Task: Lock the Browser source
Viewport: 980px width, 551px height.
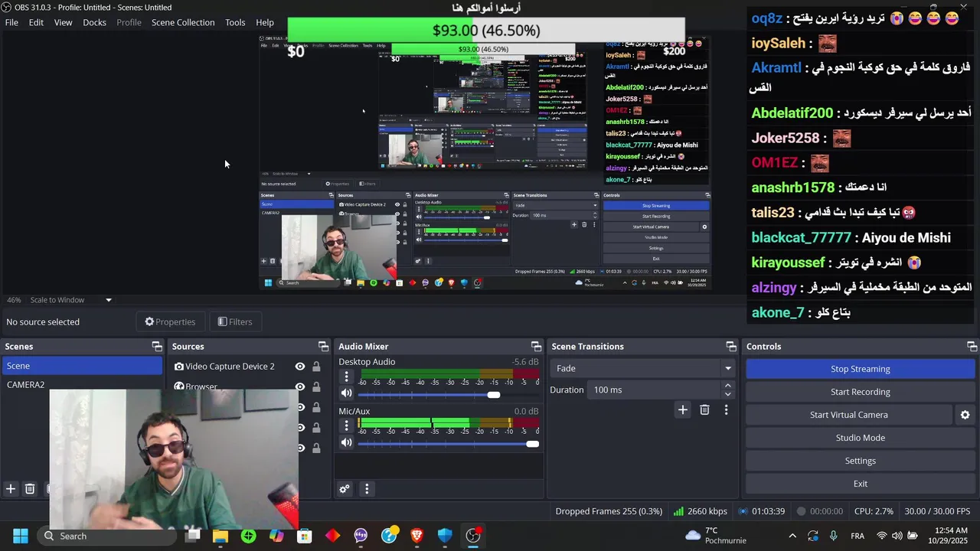Action: point(316,386)
